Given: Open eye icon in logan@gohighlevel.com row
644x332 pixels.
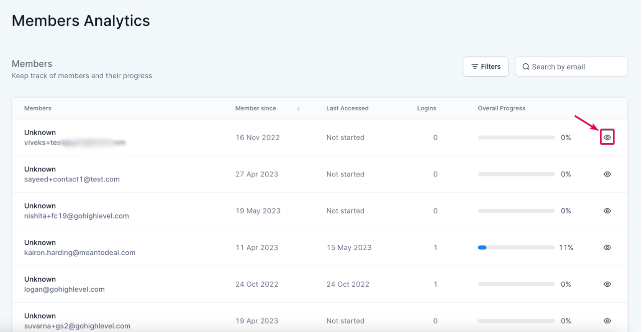Looking at the screenshot, I should [607, 284].
